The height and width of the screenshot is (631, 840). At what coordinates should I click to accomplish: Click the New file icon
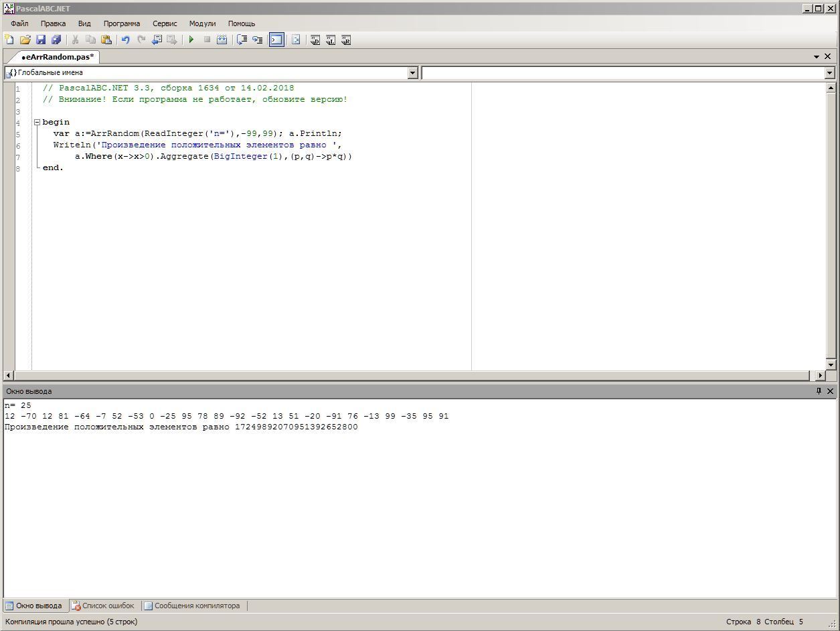point(9,40)
